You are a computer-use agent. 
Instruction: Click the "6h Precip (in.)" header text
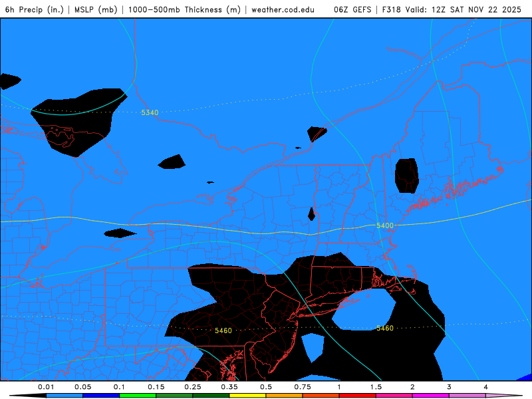(x=35, y=9)
